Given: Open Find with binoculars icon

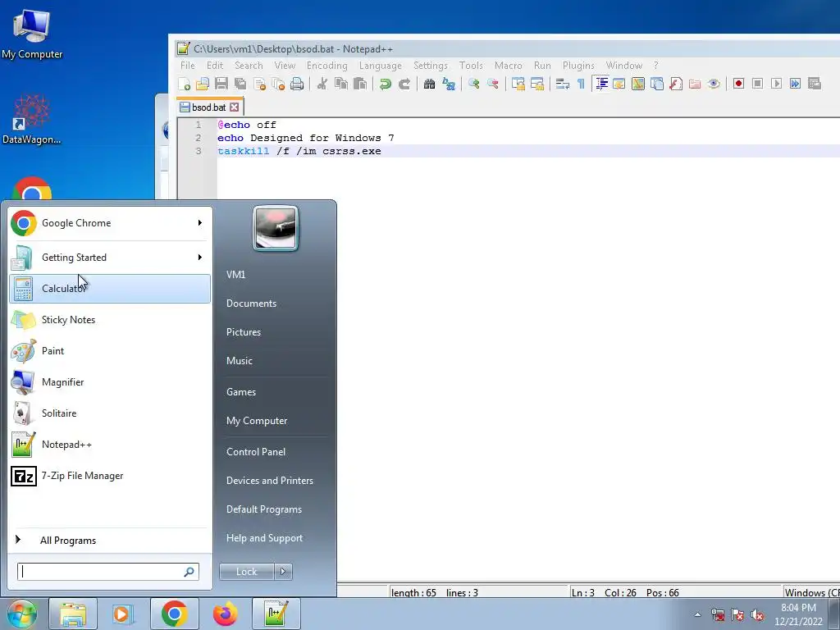Looking at the screenshot, I should click(x=429, y=84).
